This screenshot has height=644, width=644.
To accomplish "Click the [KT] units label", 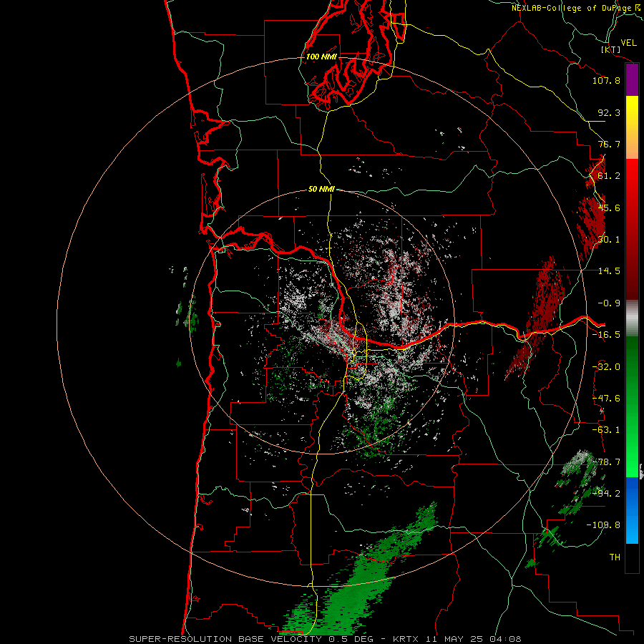I will click(611, 49).
